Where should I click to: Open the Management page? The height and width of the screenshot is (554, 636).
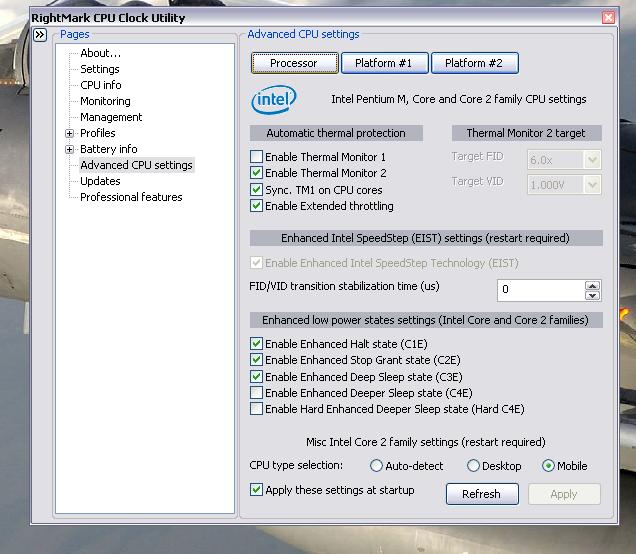[x=111, y=117]
